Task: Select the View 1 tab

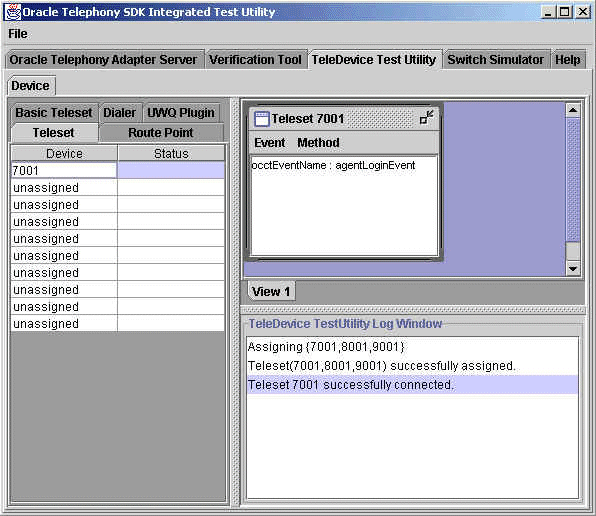Action: 271,291
